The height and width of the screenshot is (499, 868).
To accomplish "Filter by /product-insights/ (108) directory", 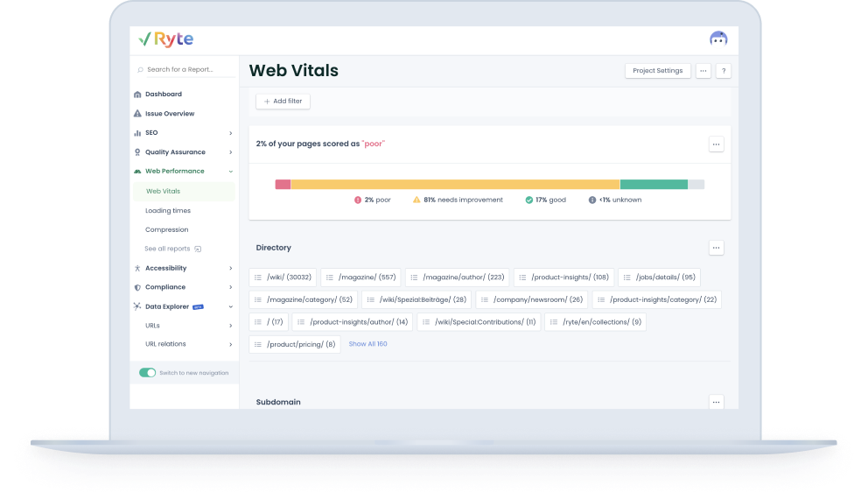I will click(563, 278).
